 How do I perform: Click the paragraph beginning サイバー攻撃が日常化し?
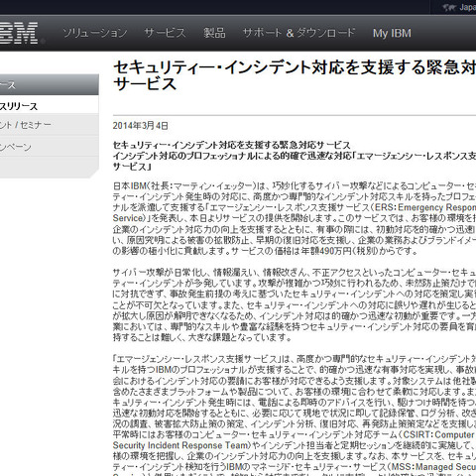click(x=295, y=304)
